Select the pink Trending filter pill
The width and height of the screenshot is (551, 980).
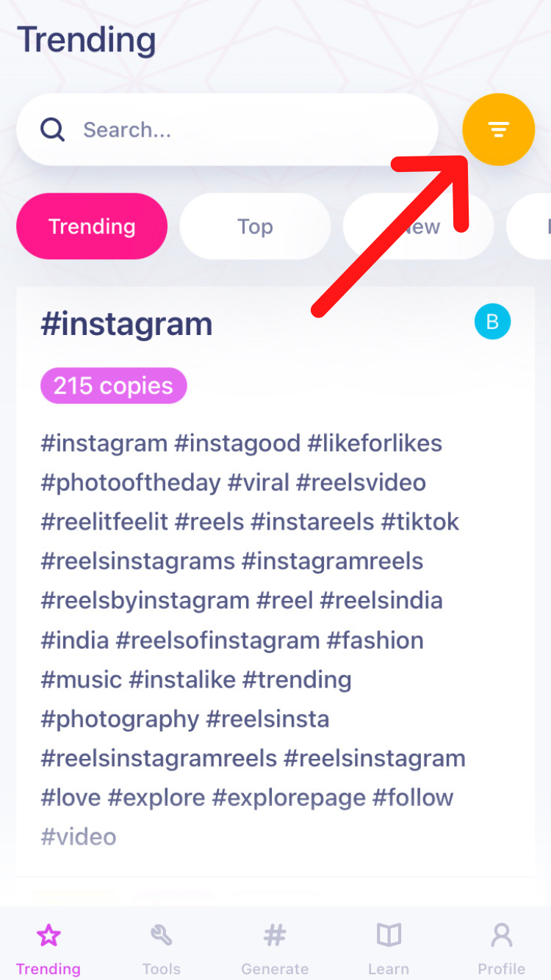click(x=92, y=226)
